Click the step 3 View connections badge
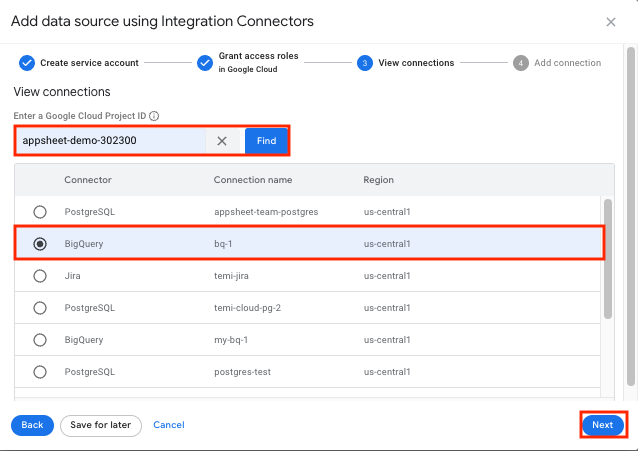Image resolution: width=638 pixels, height=451 pixels. pyautogui.click(x=365, y=63)
